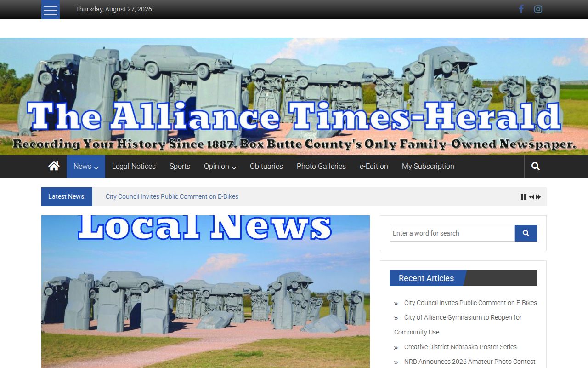588x368 pixels.
Task: Open My Subscription page
Action: point(428,167)
